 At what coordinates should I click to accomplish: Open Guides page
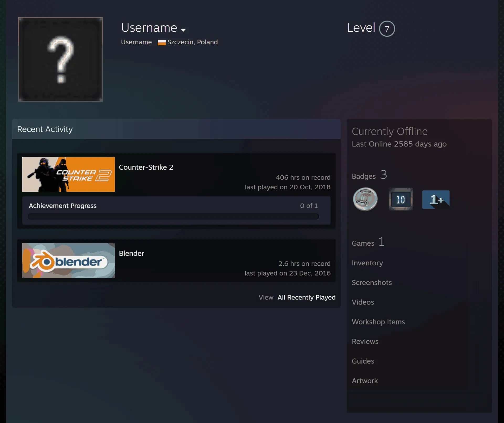(x=363, y=361)
